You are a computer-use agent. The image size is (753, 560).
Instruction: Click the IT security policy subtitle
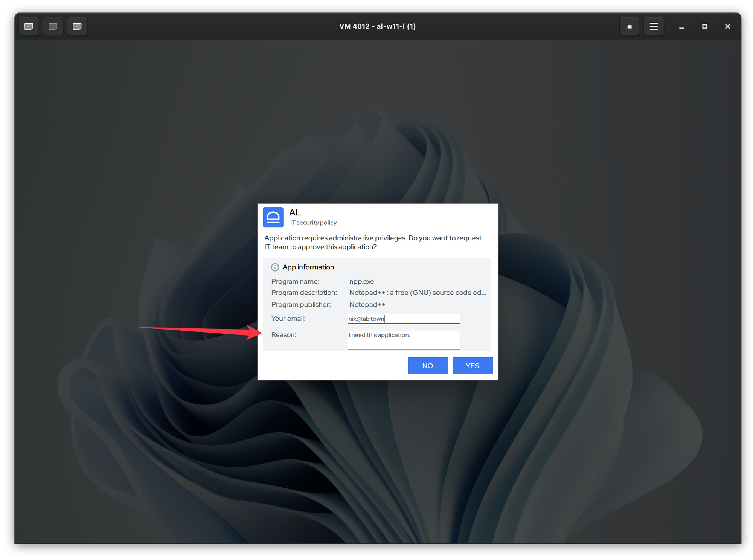tap(313, 223)
